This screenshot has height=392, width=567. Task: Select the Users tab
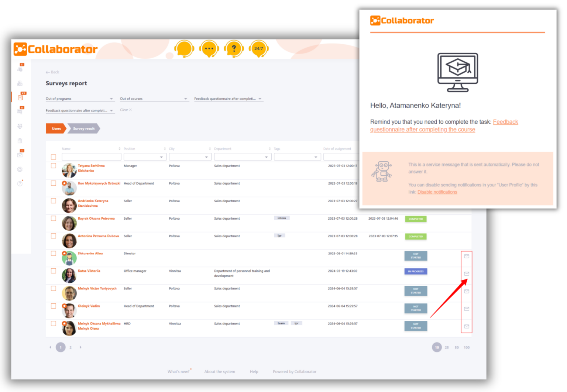coord(56,128)
